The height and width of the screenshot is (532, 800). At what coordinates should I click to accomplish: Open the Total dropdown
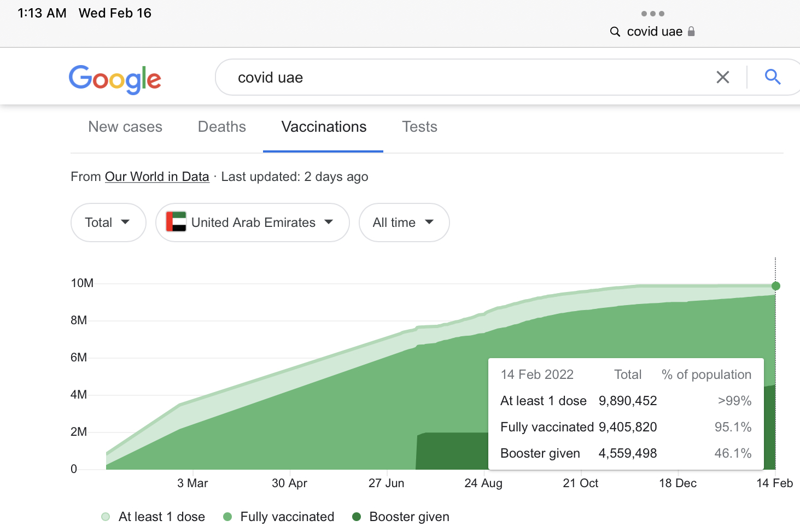click(x=108, y=223)
